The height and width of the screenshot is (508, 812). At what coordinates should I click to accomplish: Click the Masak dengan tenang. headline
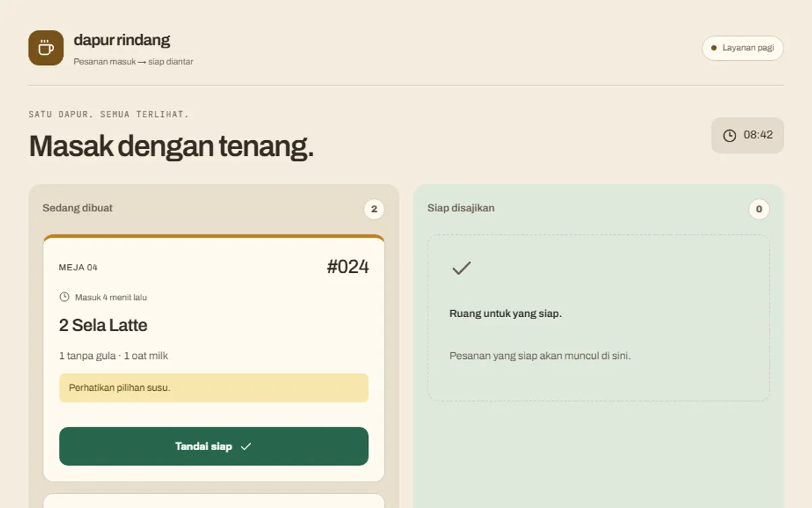point(171,146)
